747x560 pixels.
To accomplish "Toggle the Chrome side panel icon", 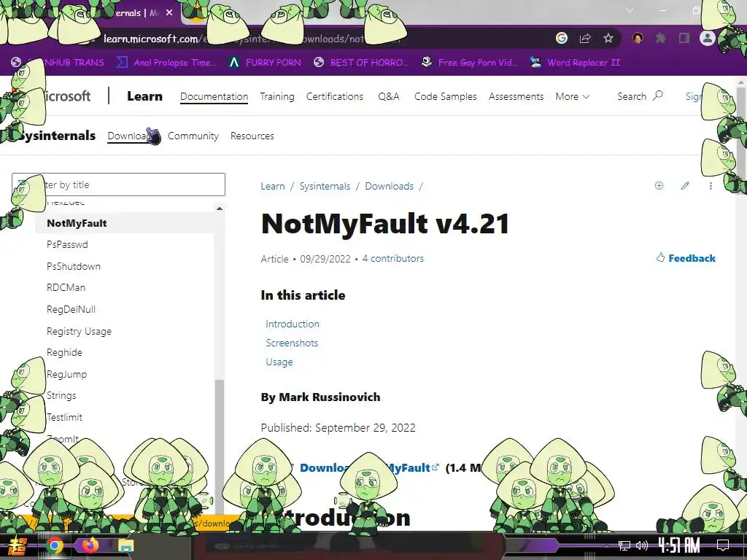I will pyautogui.click(x=684, y=38).
